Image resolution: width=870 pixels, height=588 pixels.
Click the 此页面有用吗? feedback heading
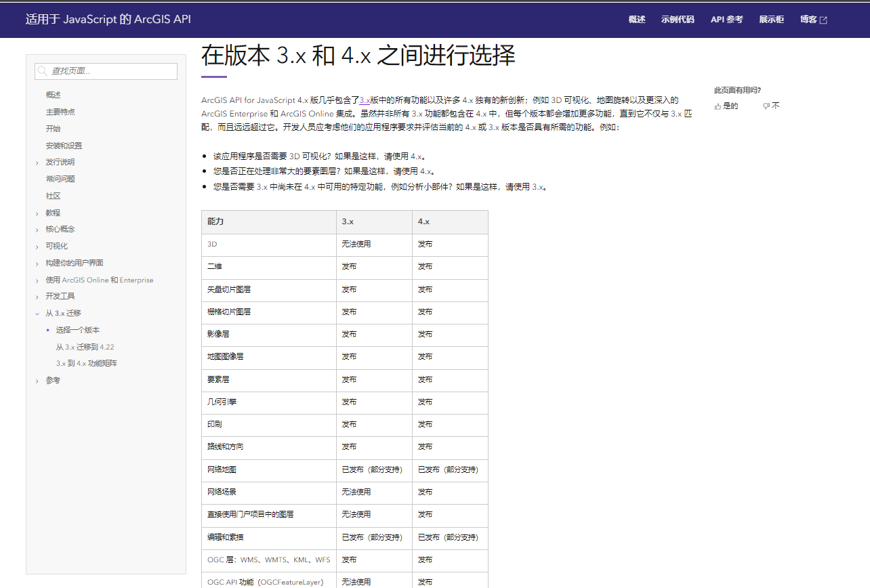(737, 90)
